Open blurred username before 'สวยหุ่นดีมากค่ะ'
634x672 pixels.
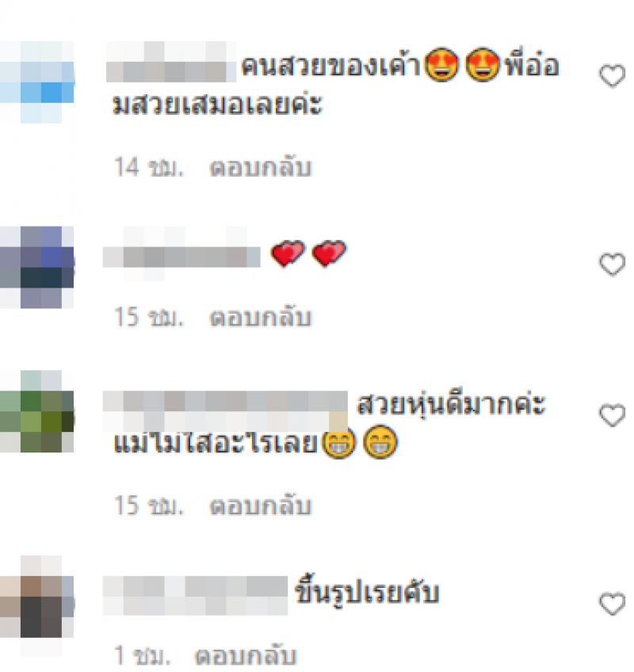click(x=225, y=411)
